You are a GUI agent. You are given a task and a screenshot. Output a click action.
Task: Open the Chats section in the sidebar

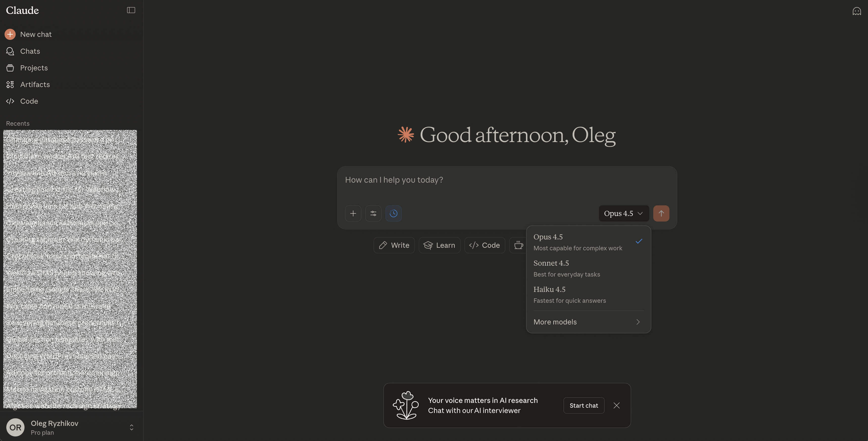[x=30, y=51]
